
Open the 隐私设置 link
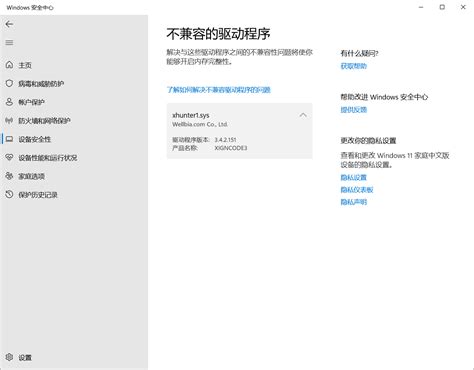click(x=354, y=177)
